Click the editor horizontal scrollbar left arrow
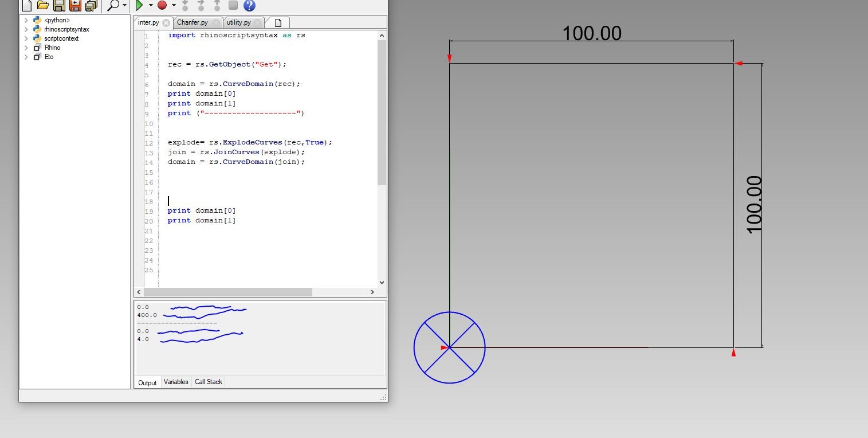868x438 pixels. [139, 292]
